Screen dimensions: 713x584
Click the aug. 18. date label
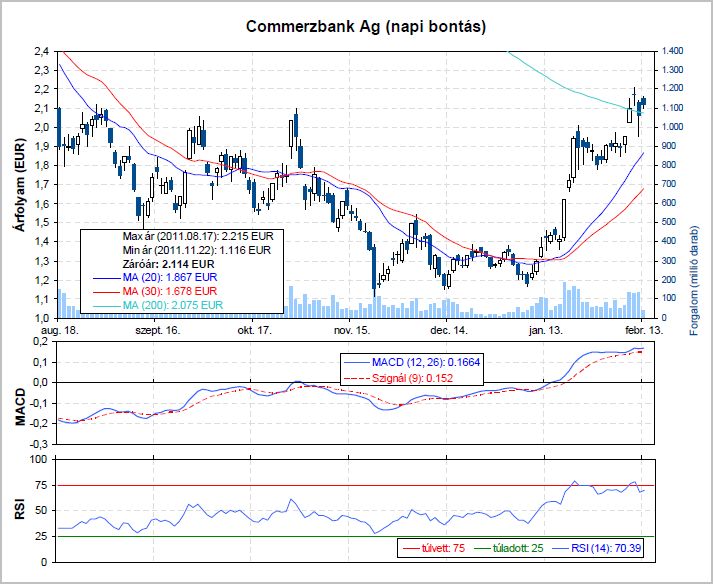[x=60, y=330]
